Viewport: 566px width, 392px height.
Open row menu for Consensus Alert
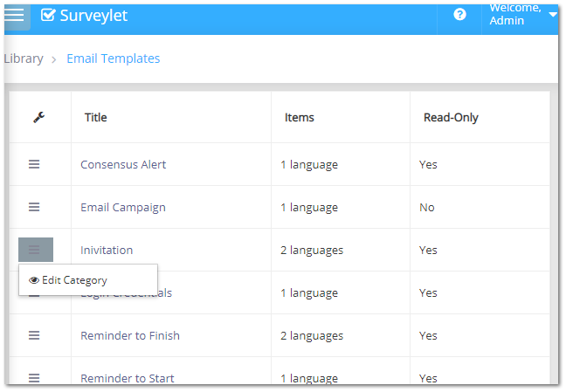(x=34, y=165)
